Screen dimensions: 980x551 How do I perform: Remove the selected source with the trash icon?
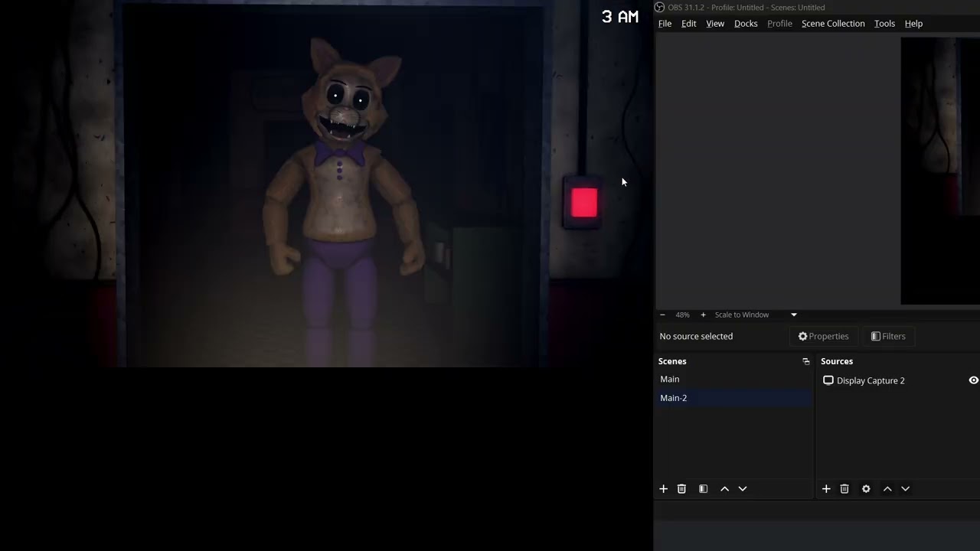coord(844,489)
